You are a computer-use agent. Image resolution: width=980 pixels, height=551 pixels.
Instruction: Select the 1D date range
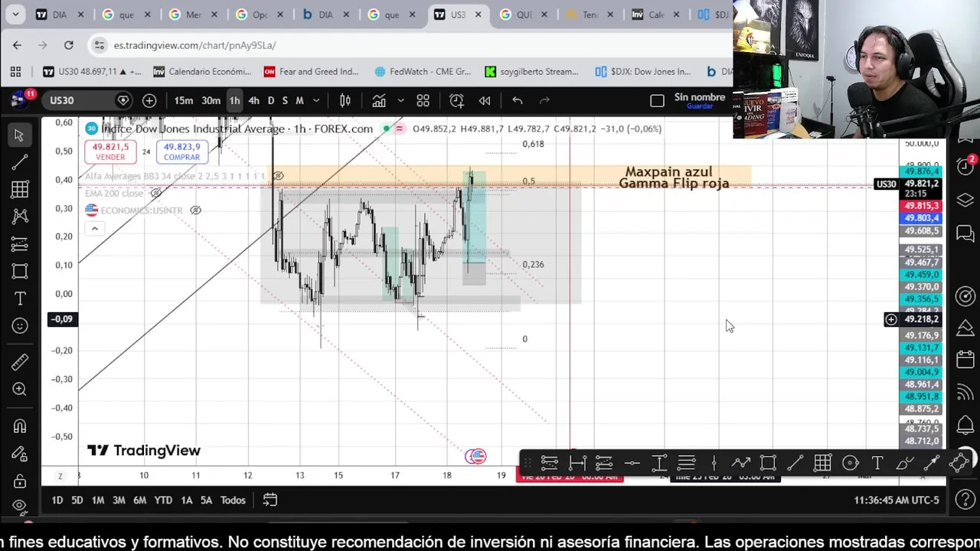57,500
